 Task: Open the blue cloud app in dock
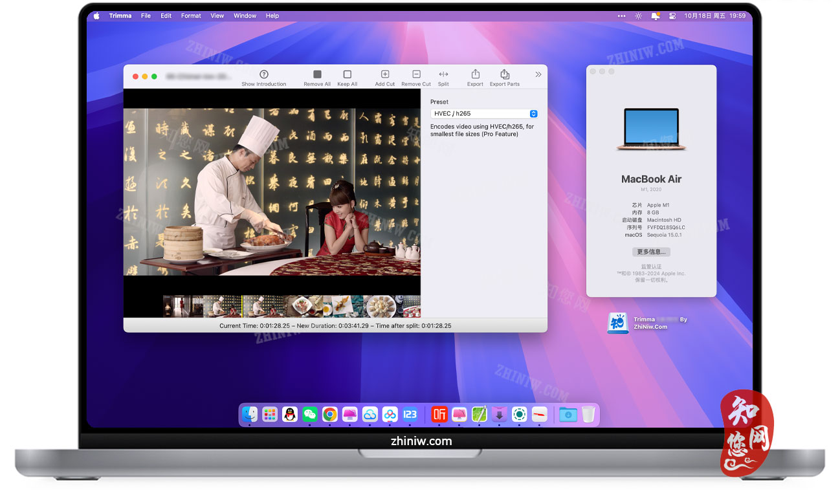coord(370,414)
